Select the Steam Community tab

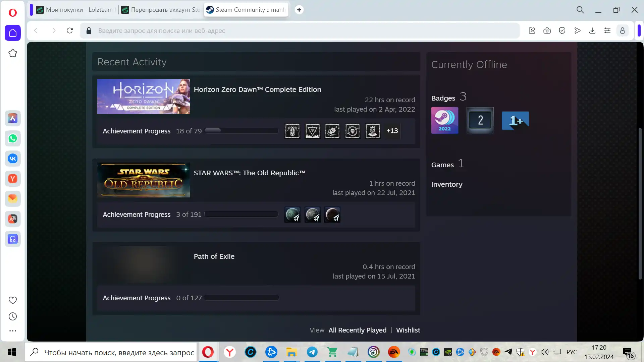(x=246, y=10)
